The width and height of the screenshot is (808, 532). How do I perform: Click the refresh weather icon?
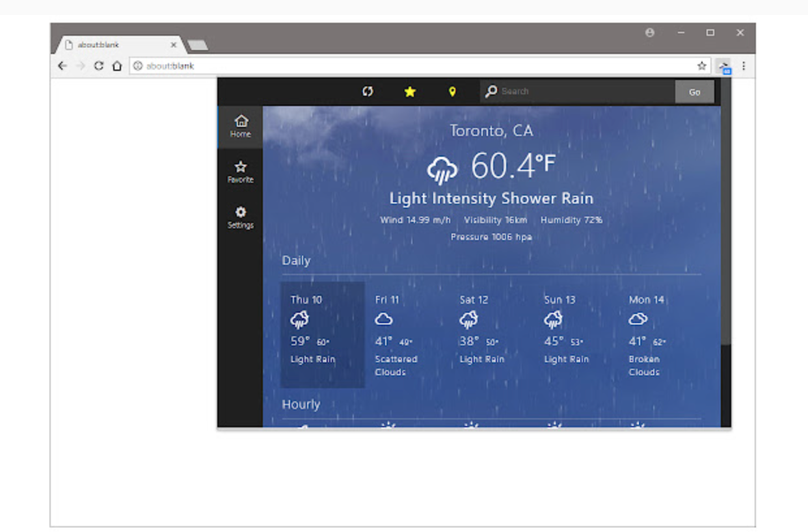(368, 92)
